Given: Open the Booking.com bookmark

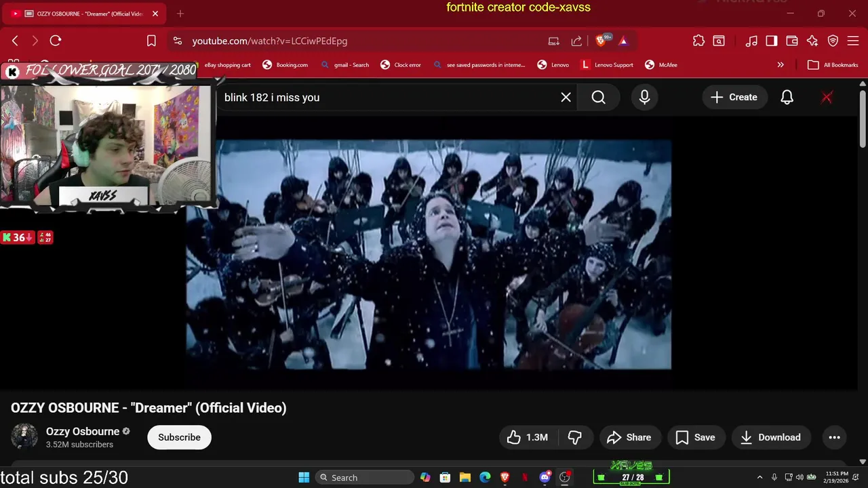Looking at the screenshot, I should click(285, 65).
